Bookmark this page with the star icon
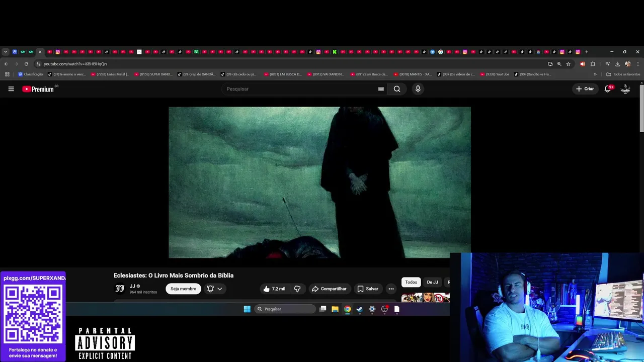This screenshot has width=644, height=362. coord(569,64)
